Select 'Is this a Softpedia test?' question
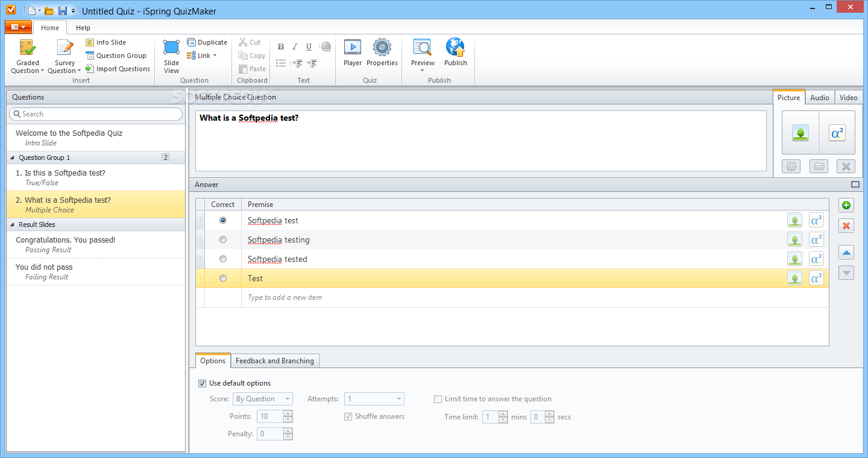Screen dimensions: 868x458 (x=96, y=177)
